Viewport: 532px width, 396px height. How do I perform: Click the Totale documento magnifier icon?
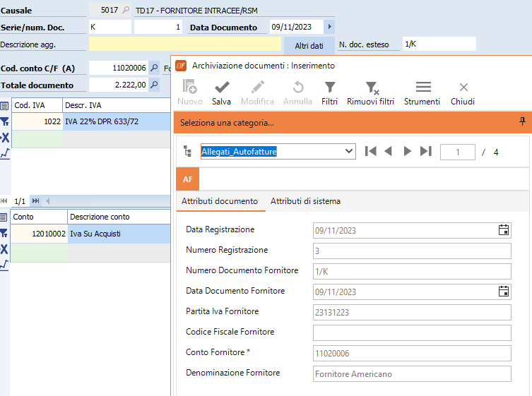pyautogui.click(x=154, y=85)
